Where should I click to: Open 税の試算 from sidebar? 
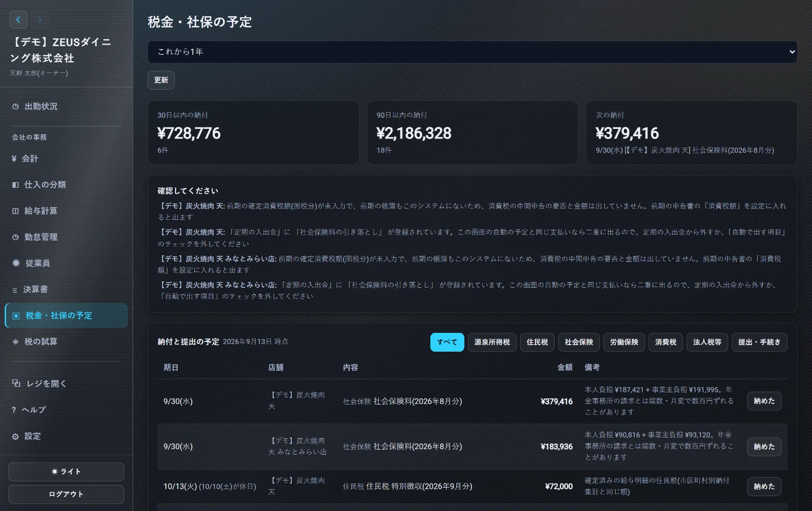point(66,342)
